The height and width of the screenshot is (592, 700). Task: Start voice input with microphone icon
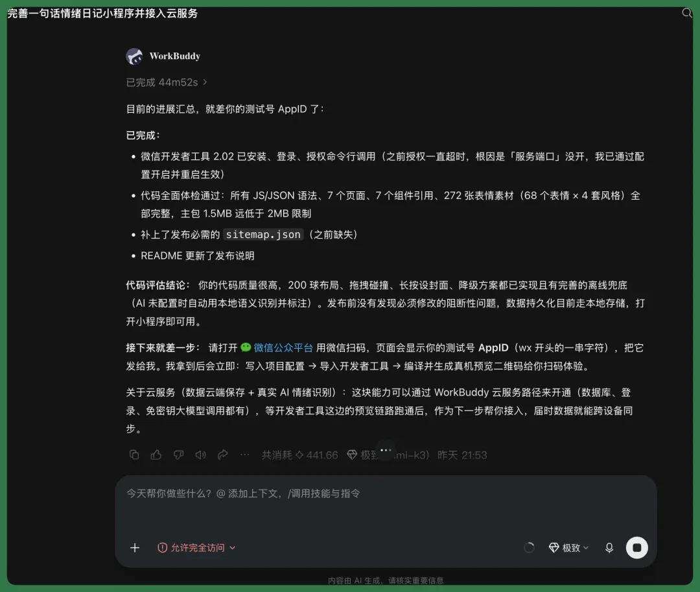[609, 548]
